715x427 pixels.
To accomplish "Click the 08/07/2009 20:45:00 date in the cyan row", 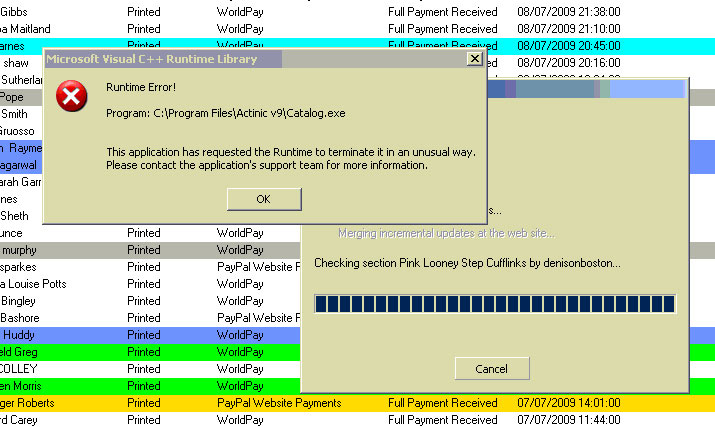I will click(x=568, y=46).
